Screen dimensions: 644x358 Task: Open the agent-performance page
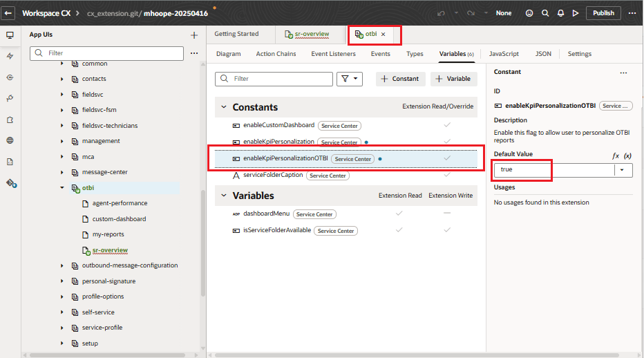point(120,203)
